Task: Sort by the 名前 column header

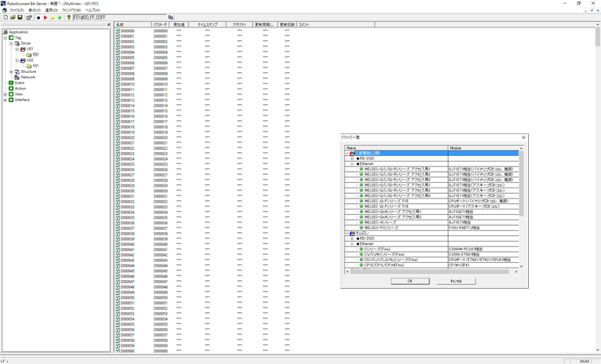Action: point(133,24)
